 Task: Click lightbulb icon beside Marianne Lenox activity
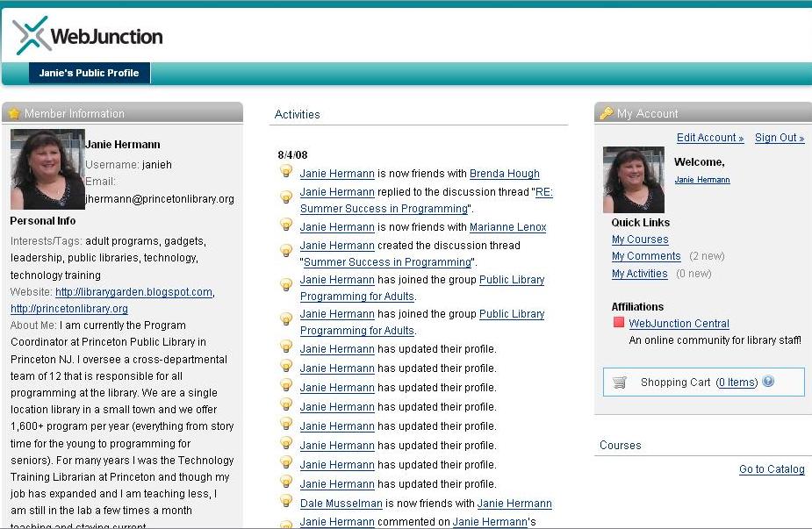(285, 225)
